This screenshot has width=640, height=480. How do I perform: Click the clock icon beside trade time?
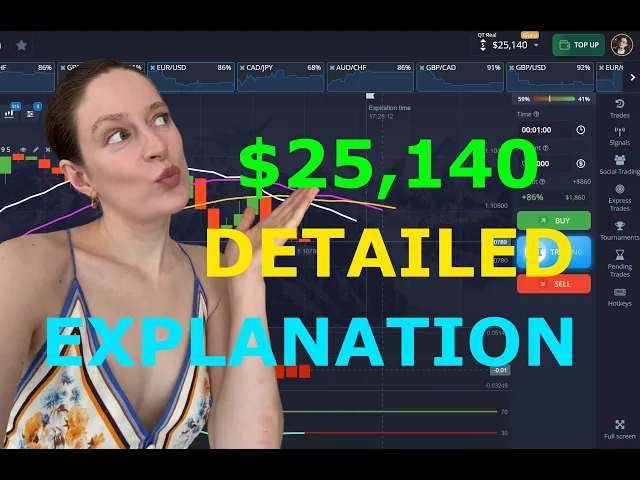point(580,130)
